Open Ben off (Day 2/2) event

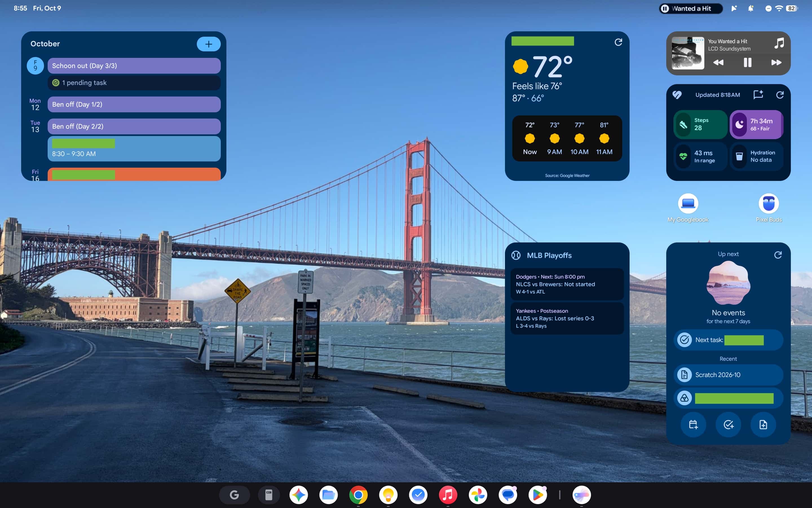point(134,126)
